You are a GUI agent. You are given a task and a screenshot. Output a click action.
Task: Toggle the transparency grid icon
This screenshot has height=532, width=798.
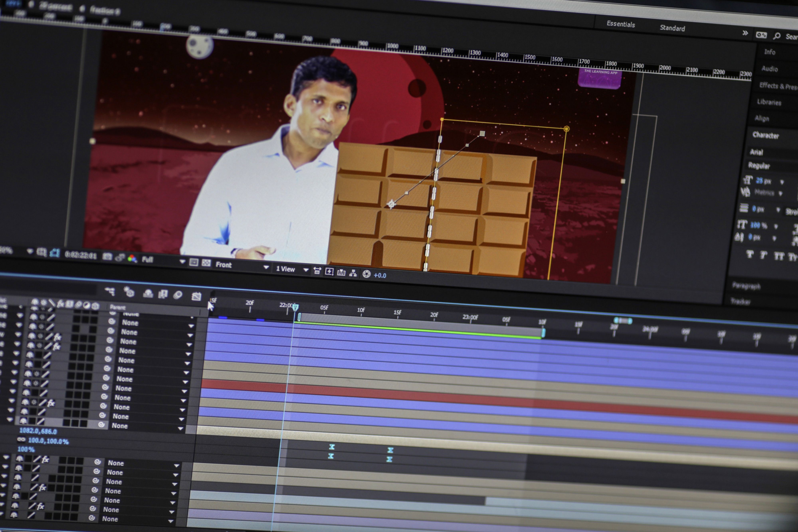pyautogui.click(x=206, y=263)
